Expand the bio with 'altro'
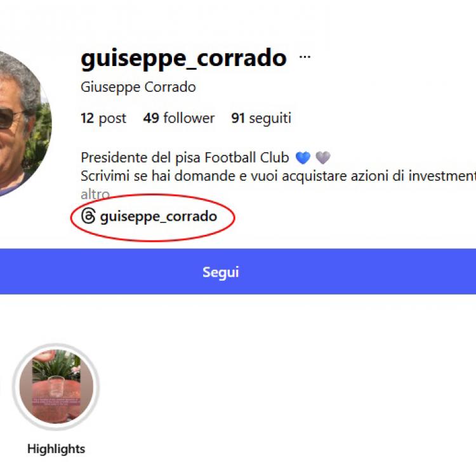The width and height of the screenshot is (476, 476). pyautogui.click(x=95, y=194)
